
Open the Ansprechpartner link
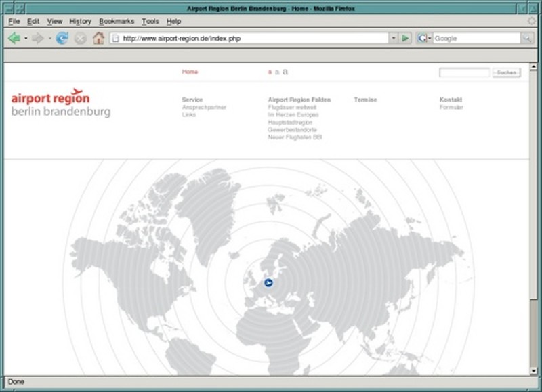tap(204, 107)
